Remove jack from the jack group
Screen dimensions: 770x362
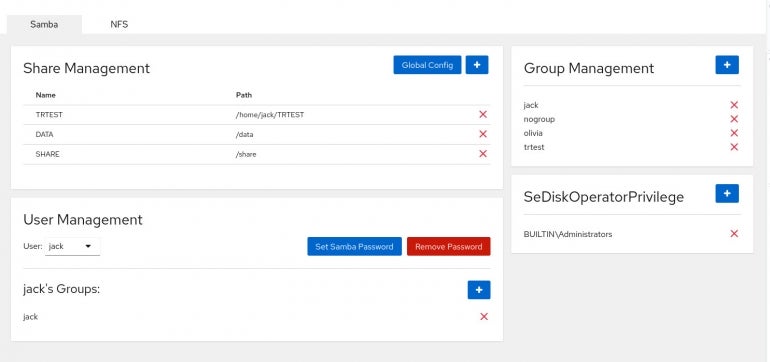(484, 317)
